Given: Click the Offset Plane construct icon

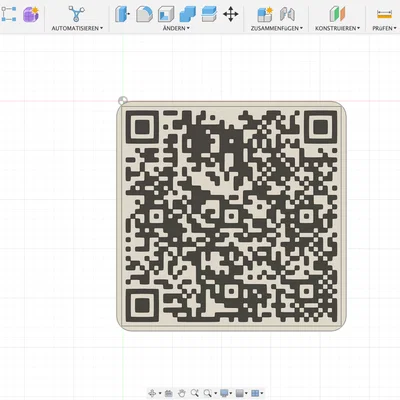Looking at the screenshot, I should tap(337, 14).
